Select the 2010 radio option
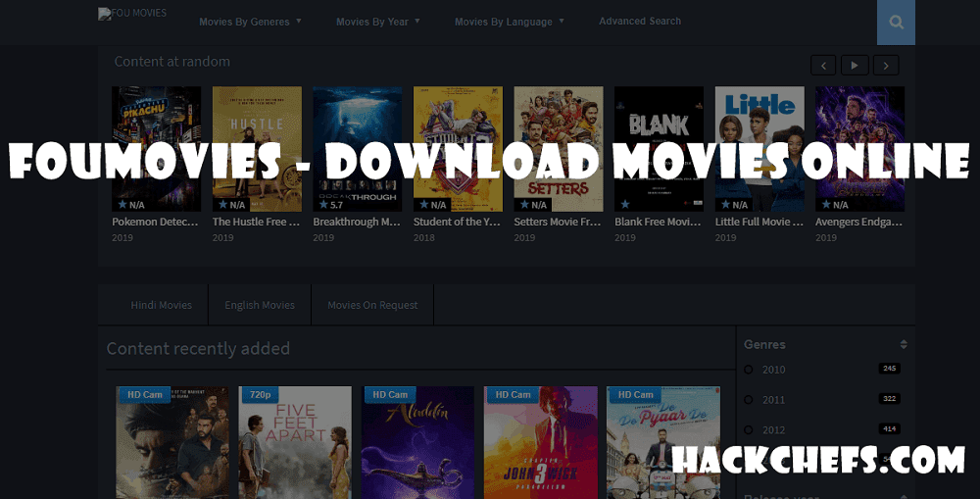 point(748,370)
